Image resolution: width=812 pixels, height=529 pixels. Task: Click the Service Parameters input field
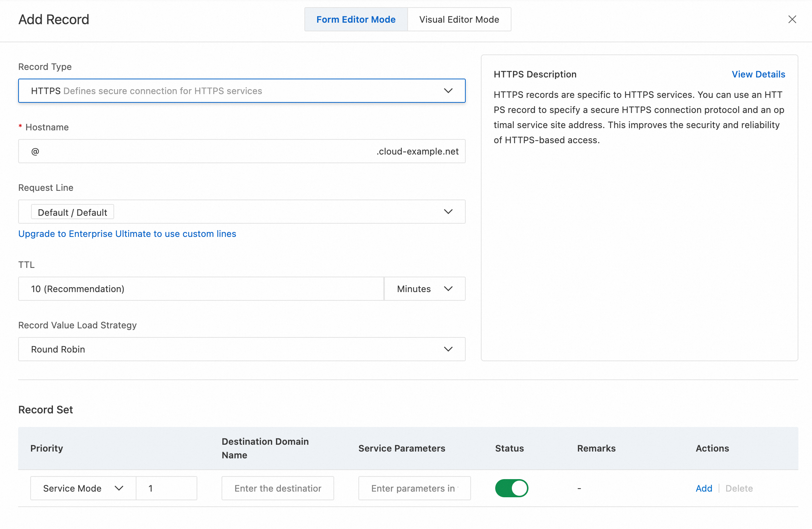pos(414,488)
